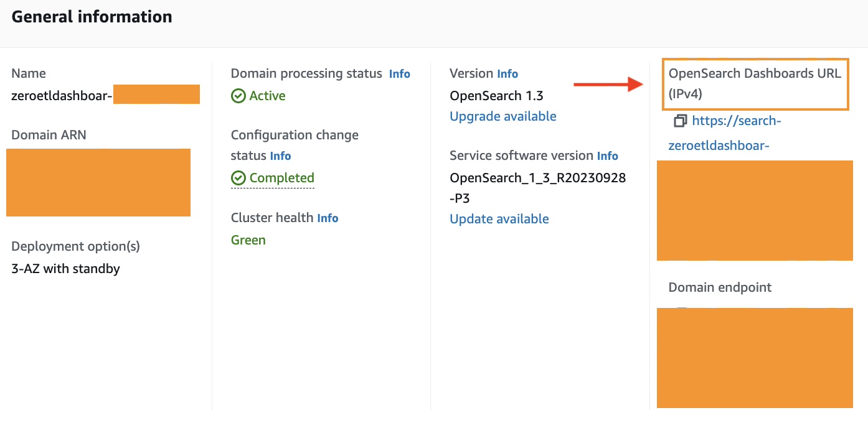The height and width of the screenshot is (423, 868).
Task: Select the 3-AZ with standby value
Action: tap(66, 269)
